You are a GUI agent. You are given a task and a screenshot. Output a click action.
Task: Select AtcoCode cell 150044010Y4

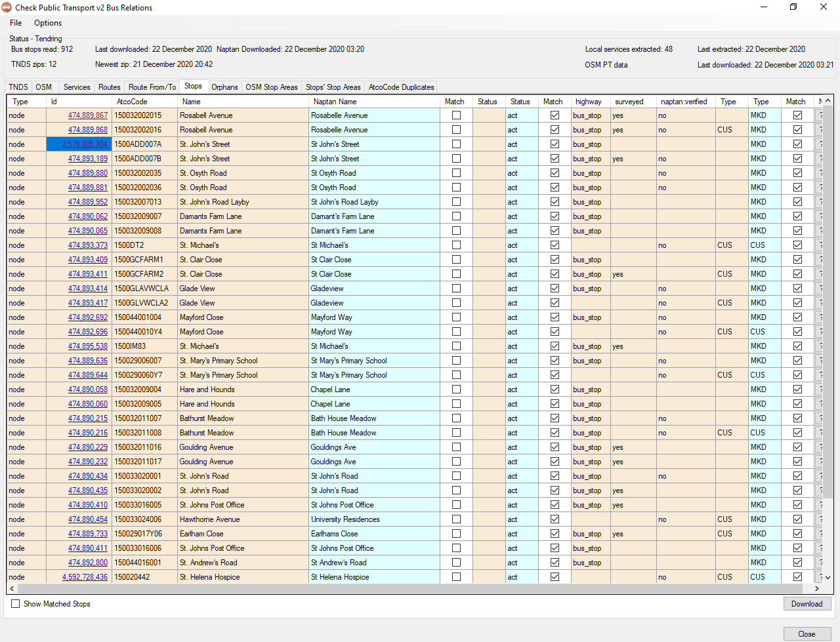click(x=144, y=332)
